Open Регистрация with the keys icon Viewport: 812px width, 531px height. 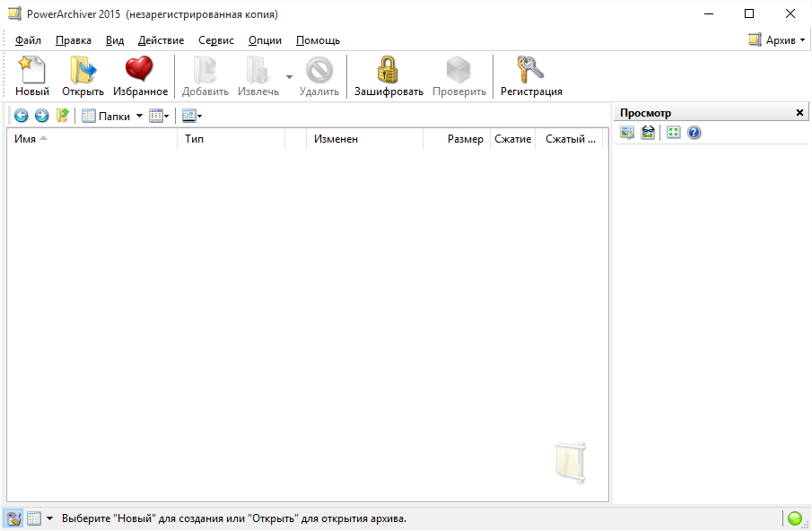click(531, 76)
